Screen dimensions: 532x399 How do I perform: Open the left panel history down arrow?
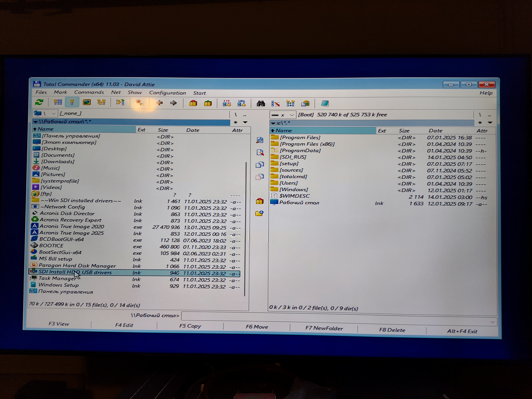(x=245, y=122)
